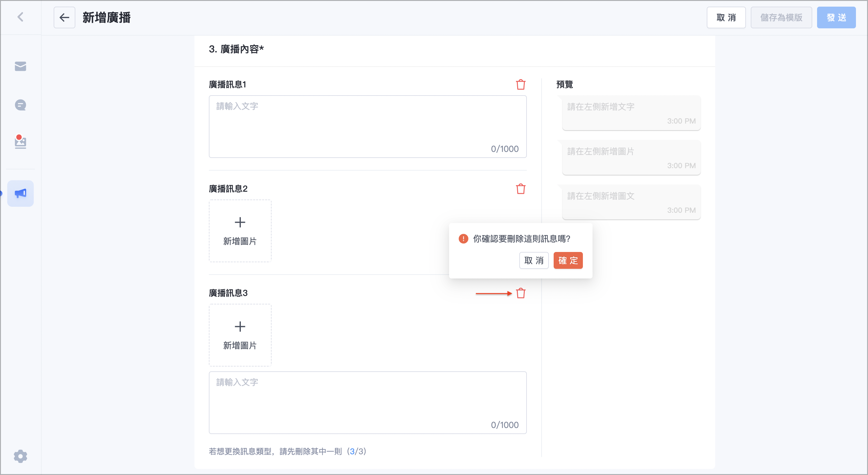Click the 新增廣播 page title
This screenshot has width=868, height=475.
point(106,17)
